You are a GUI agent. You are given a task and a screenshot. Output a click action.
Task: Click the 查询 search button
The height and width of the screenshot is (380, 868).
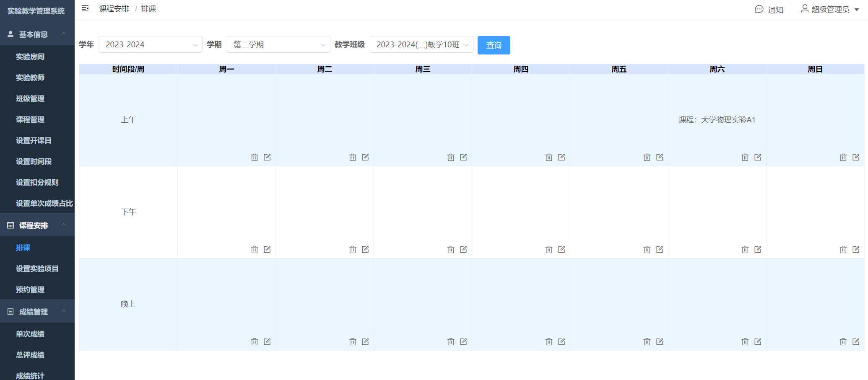(x=494, y=45)
